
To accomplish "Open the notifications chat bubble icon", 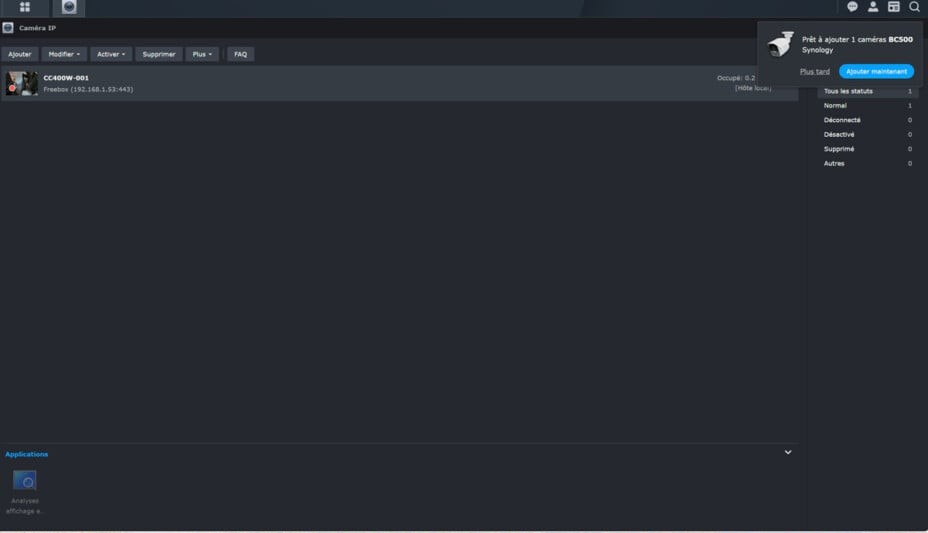I will point(853,7).
